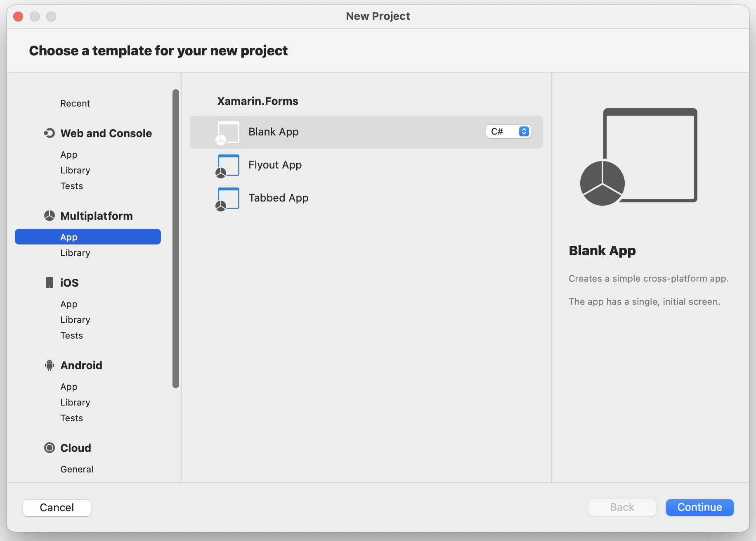Image resolution: width=756 pixels, height=541 pixels.
Task: Click the Multiplatform pie-chart icon
Action: 50,216
